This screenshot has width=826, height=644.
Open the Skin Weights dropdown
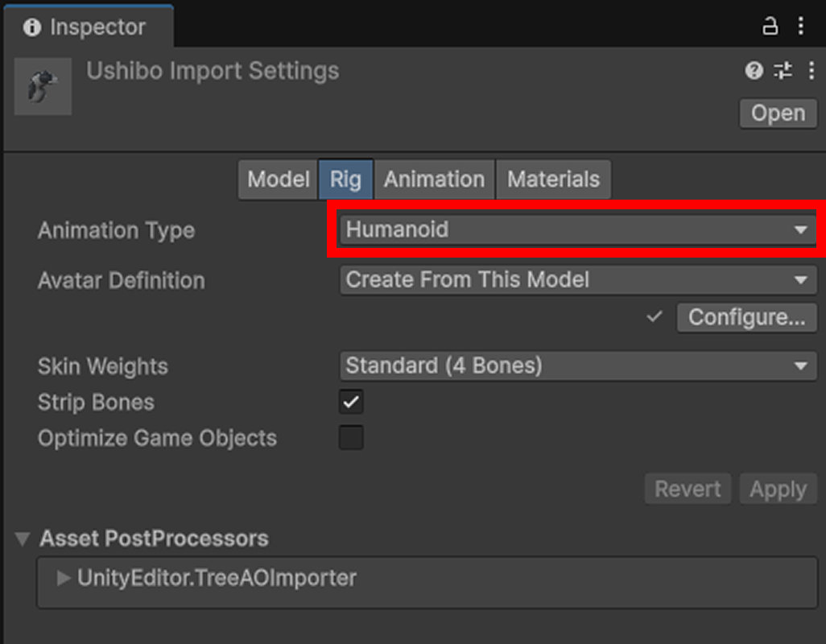[x=578, y=365]
